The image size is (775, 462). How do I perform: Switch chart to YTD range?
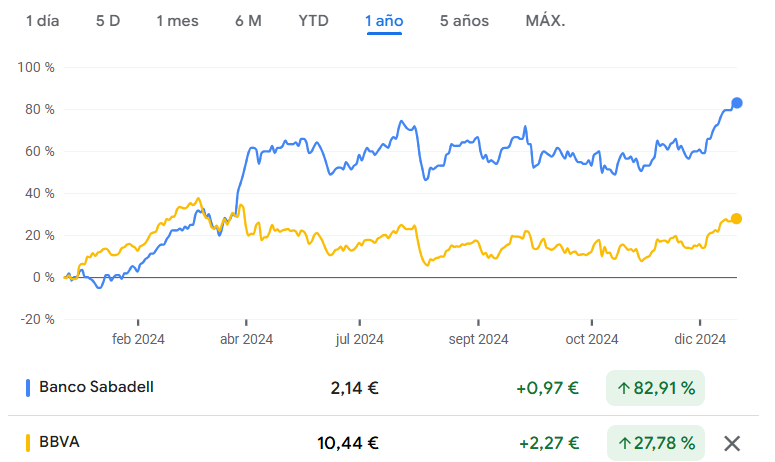314,21
